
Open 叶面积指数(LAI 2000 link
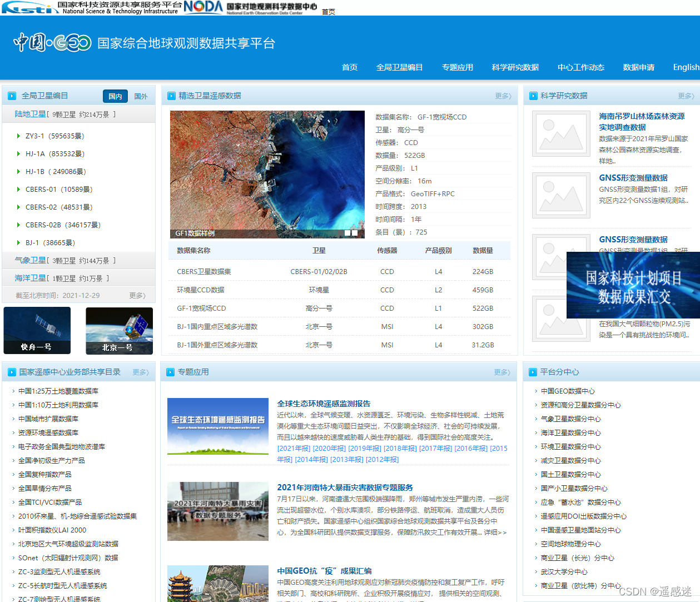(x=52, y=530)
